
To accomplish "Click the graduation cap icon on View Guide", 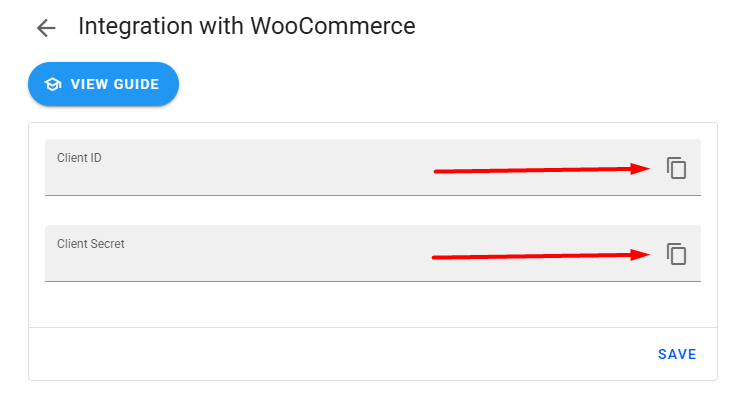I will (53, 84).
